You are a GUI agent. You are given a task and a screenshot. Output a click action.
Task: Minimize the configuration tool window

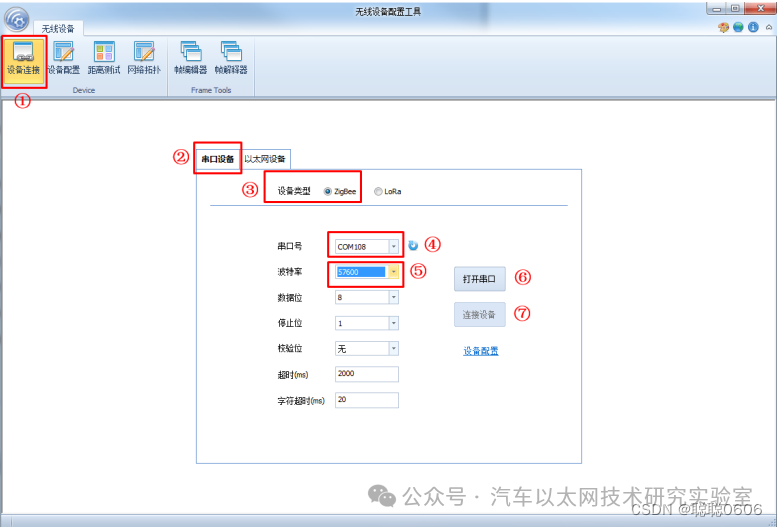pyautogui.click(x=717, y=8)
